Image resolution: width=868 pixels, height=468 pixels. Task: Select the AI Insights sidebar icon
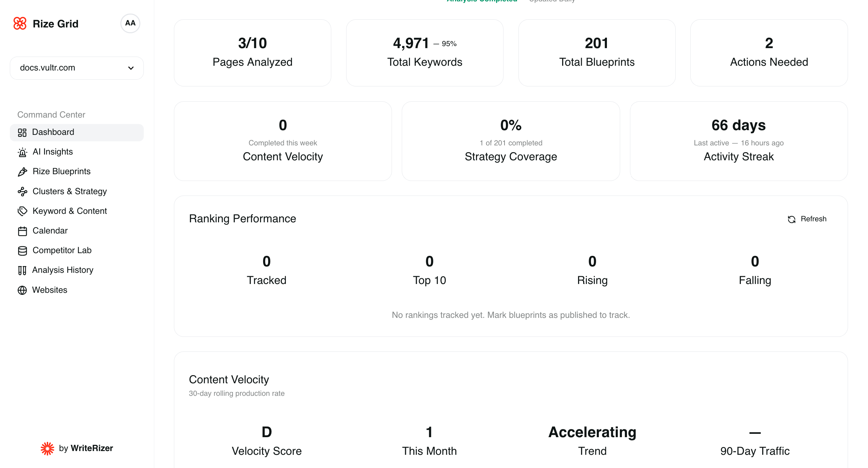coord(22,152)
